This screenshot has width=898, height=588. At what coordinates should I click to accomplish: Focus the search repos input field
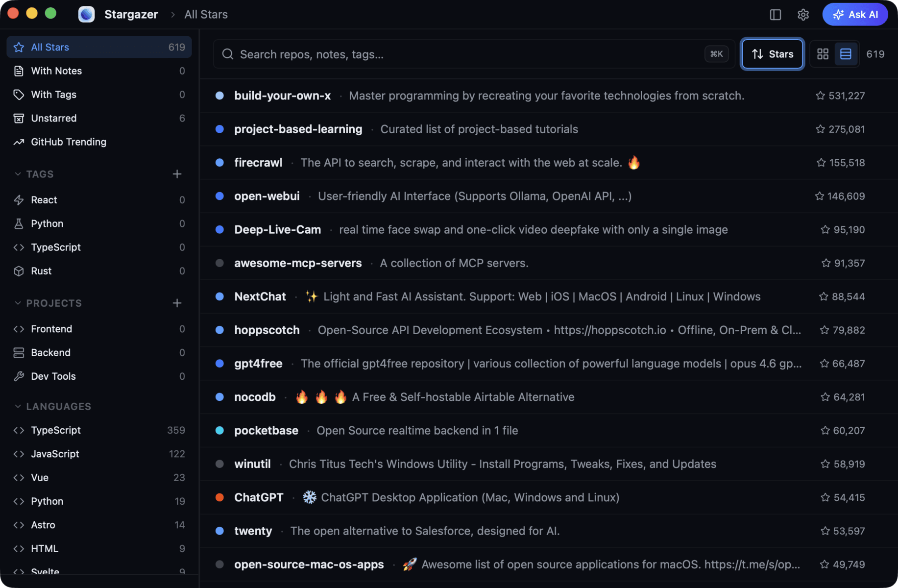click(473, 54)
